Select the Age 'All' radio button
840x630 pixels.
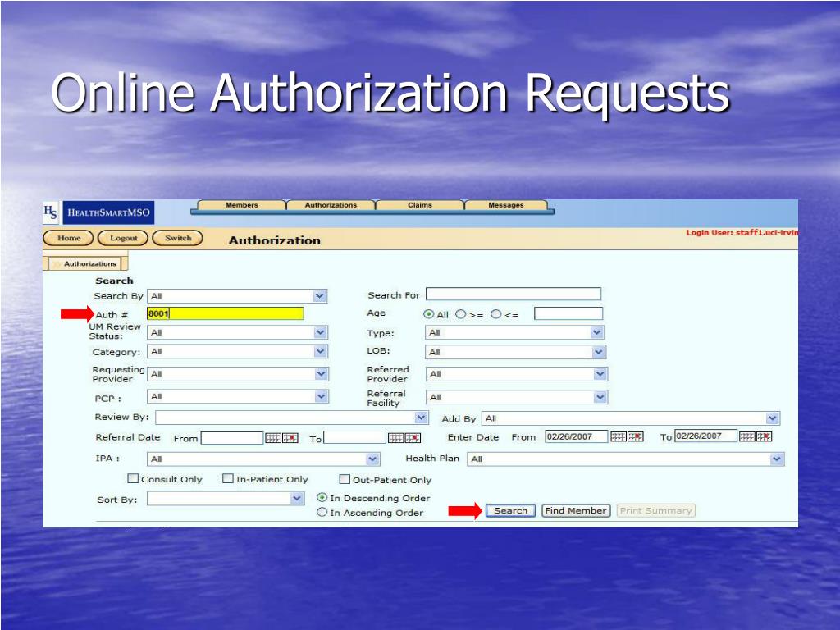click(428, 314)
